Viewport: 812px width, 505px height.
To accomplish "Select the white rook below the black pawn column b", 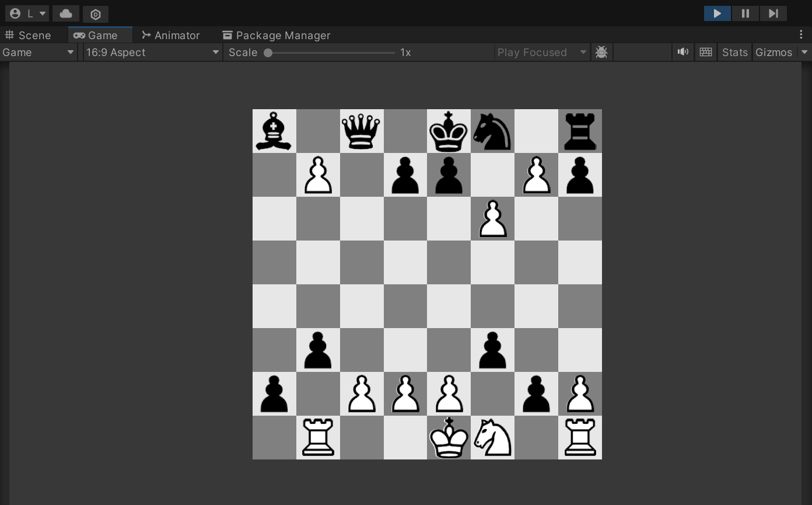I will [x=318, y=438].
